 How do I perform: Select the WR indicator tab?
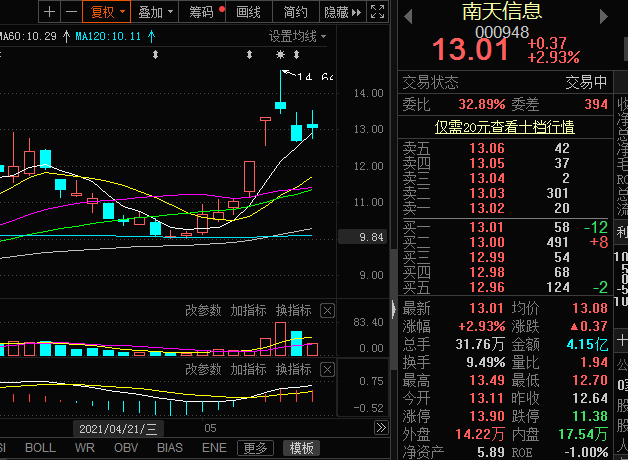(85, 448)
